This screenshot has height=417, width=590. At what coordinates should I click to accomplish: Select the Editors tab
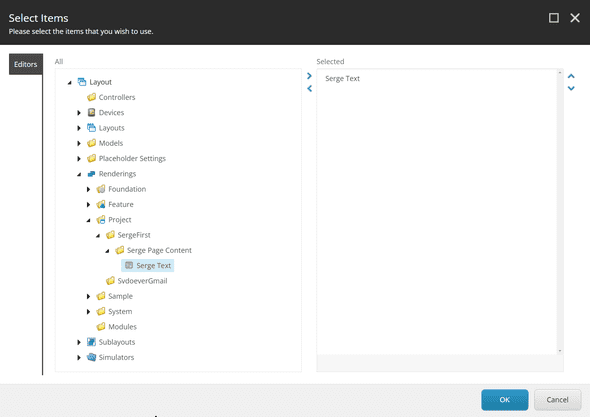(26, 64)
